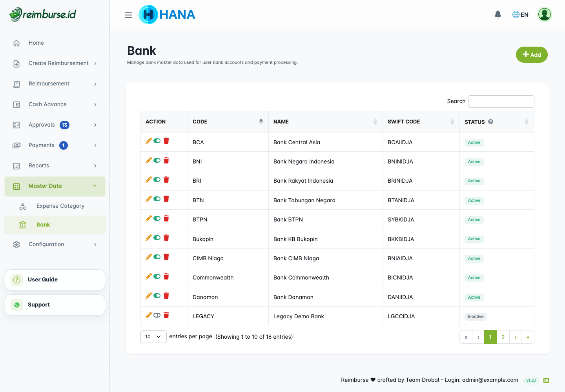Screen dimensions: 565x392
Task: Delete the CIMB Niaga bank row
Action: pyautogui.click(x=166, y=257)
